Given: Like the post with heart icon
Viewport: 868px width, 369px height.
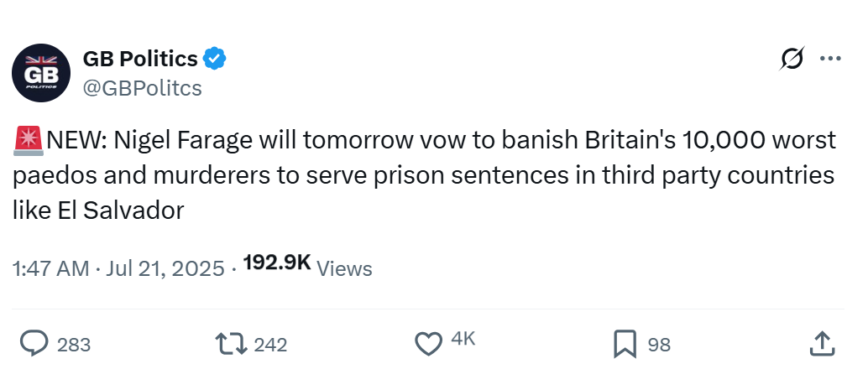Looking at the screenshot, I should [428, 344].
